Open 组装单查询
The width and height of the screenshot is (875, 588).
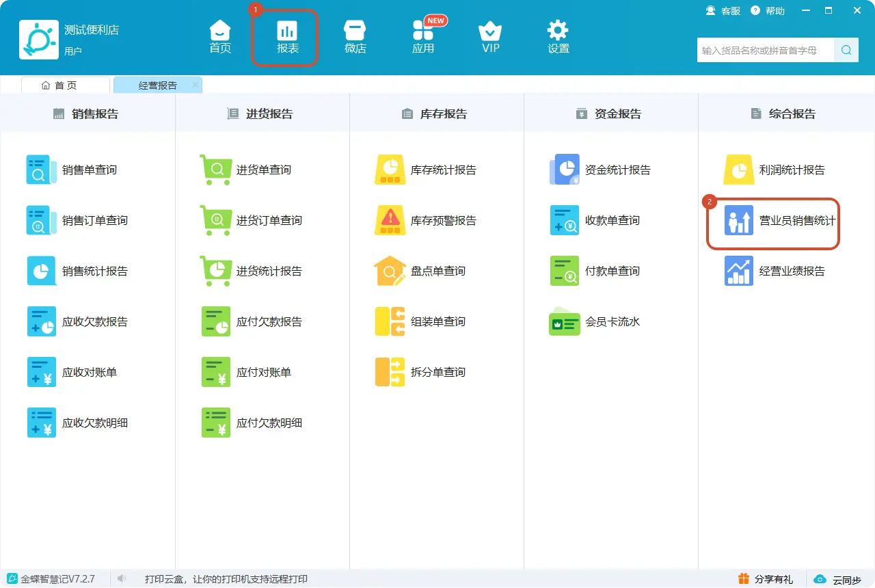pos(420,321)
